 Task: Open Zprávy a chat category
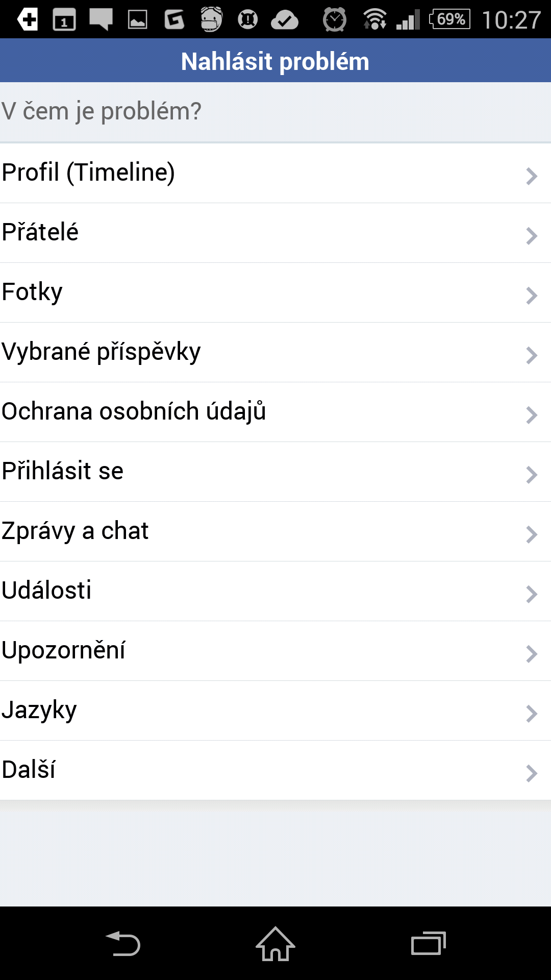[x=275, y=532]
